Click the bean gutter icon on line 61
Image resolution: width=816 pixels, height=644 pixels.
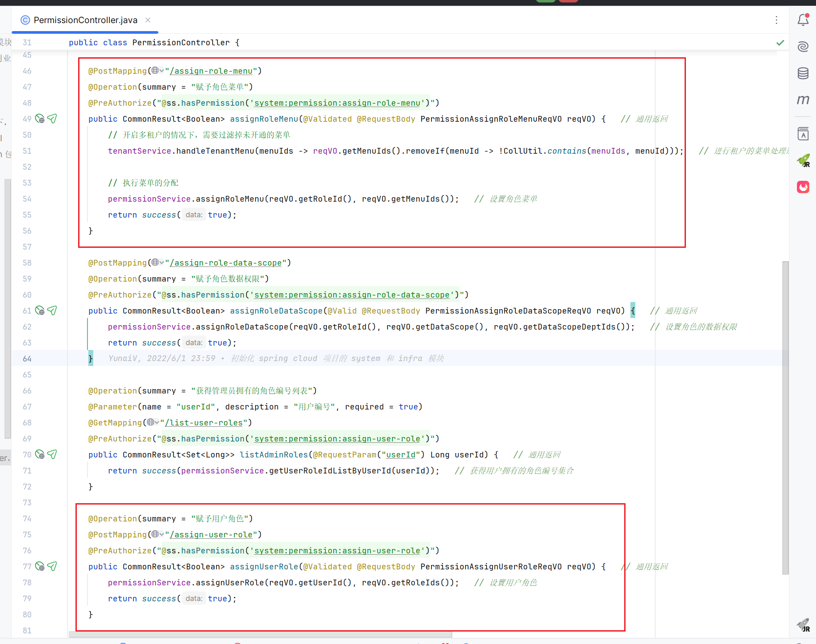tap(40, 310)
